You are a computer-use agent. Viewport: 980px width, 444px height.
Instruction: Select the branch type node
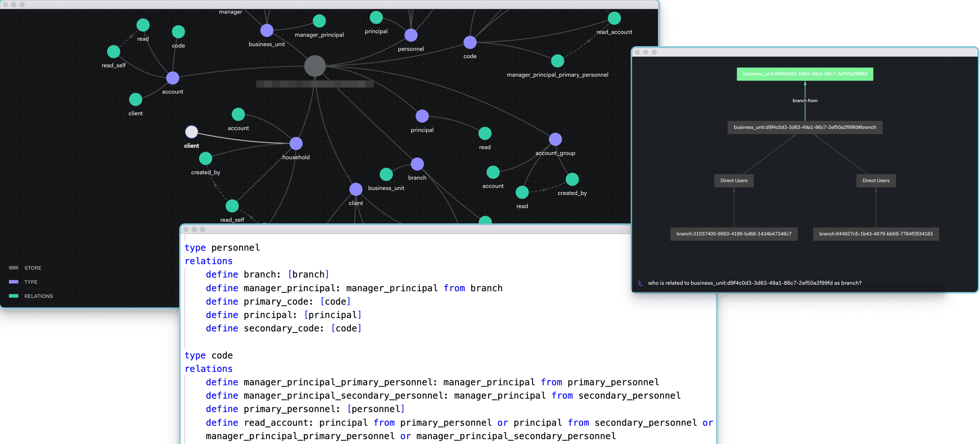pos(417,164)
